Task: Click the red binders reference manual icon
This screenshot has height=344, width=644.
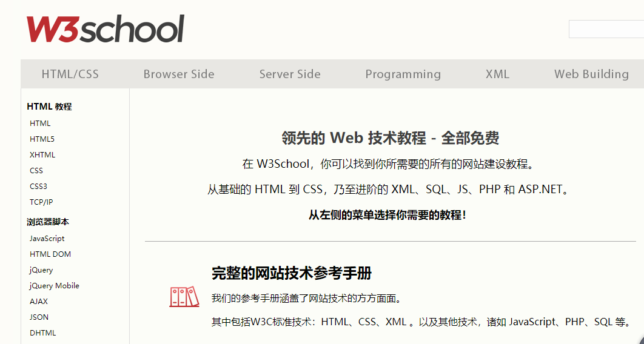Action: [184, 296]
